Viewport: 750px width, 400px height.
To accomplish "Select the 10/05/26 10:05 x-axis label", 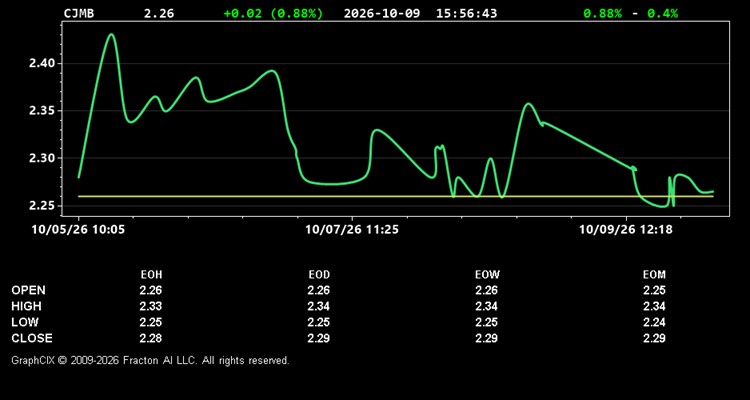I will pyautogui.click(x=78, y=230).
